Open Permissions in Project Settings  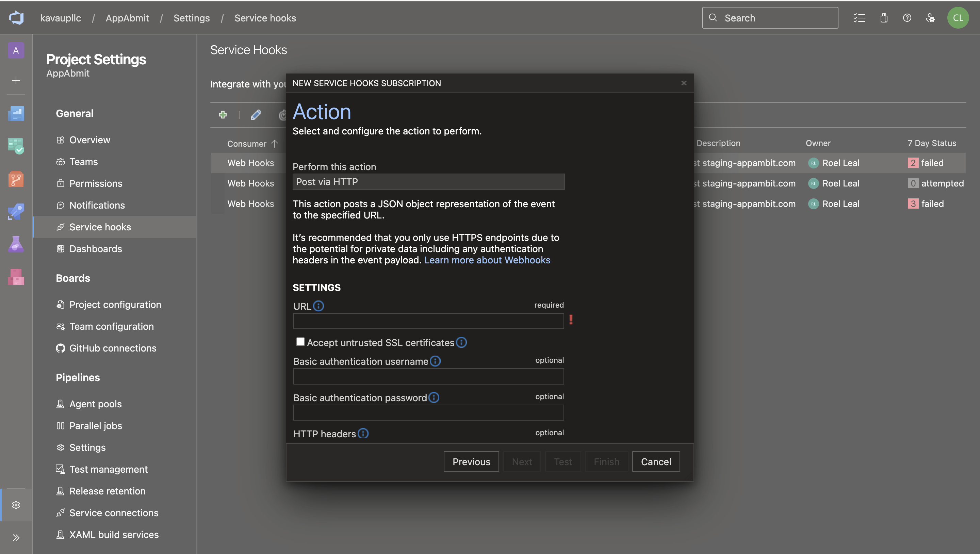click(96, 183)
